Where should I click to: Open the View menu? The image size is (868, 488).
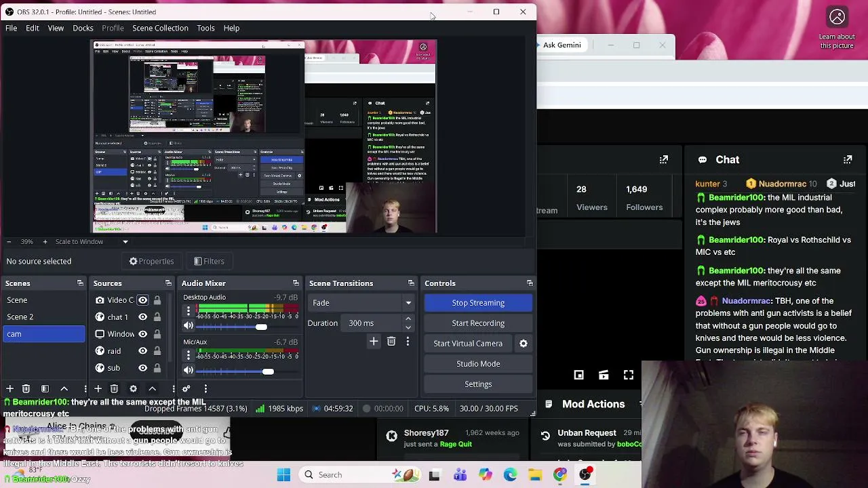56,28
